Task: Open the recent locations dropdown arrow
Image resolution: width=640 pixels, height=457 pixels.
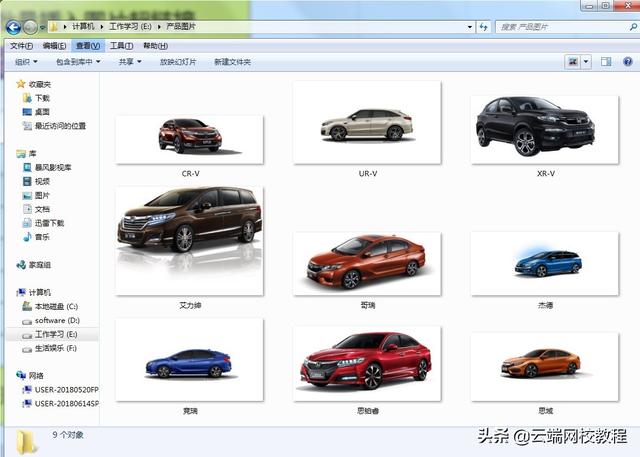Action: pos(42,28)
